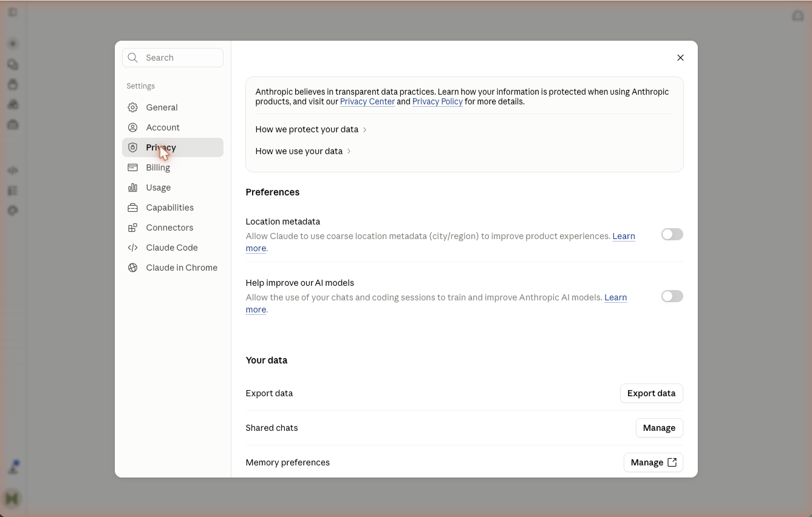
Task: Click the blocks icon beside Connectors
Action: click(132, 228)
